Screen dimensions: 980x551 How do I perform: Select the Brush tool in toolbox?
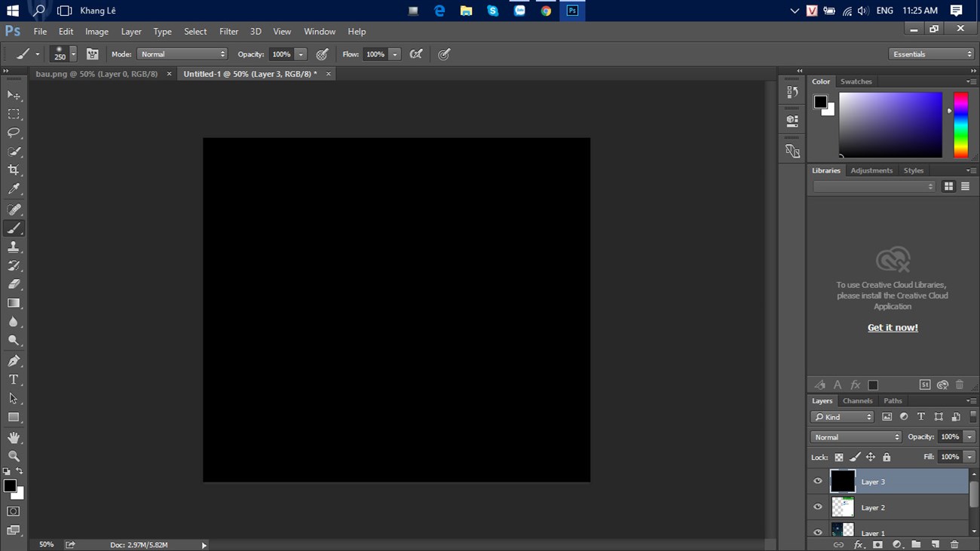(14, 228)
